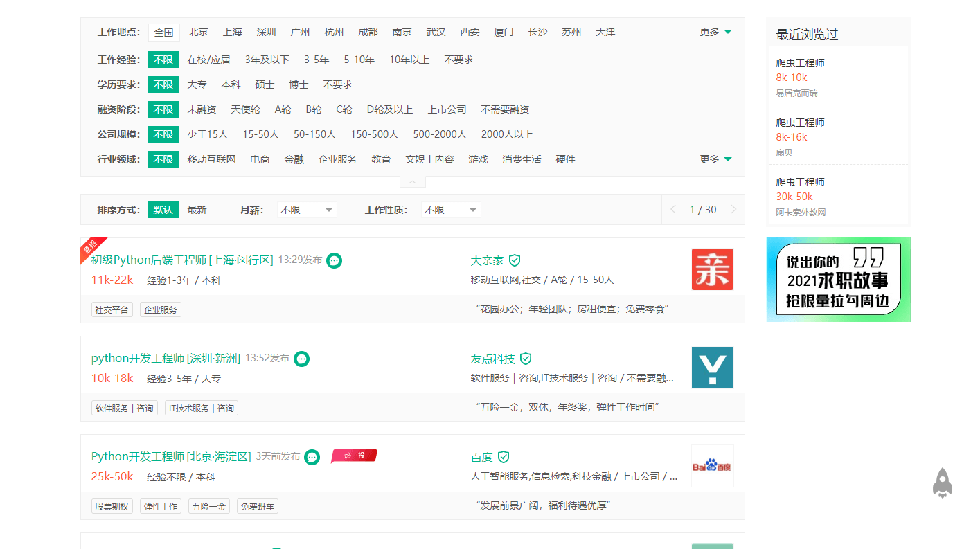Select 默认 sort order
This screenshot has height=549, width=980.
click(163, 210)
